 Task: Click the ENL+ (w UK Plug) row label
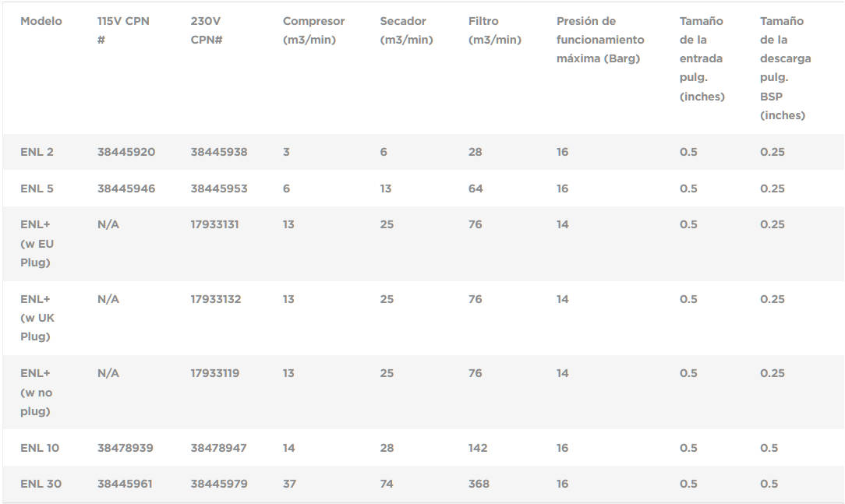(x=37, y=318)
